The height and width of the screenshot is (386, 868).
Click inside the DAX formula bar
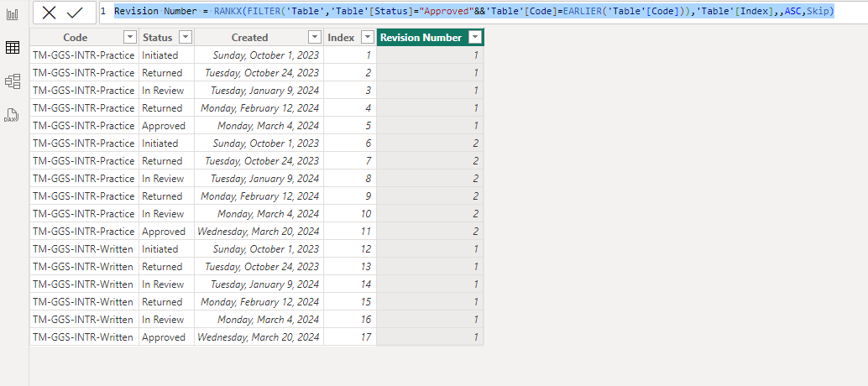click(x=482, y=12)
